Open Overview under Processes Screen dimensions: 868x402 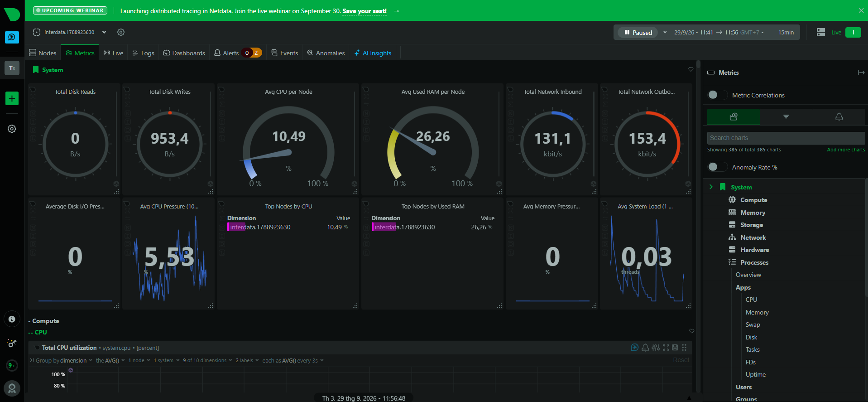[748, 275]
